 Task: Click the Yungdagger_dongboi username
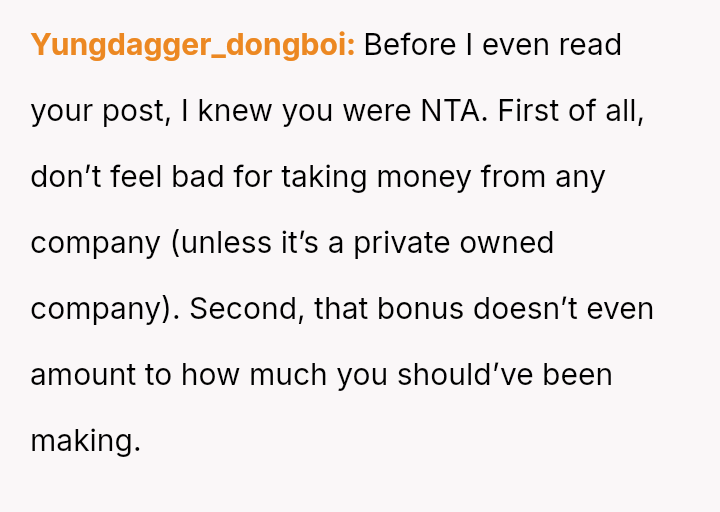(x=192, y=45)
